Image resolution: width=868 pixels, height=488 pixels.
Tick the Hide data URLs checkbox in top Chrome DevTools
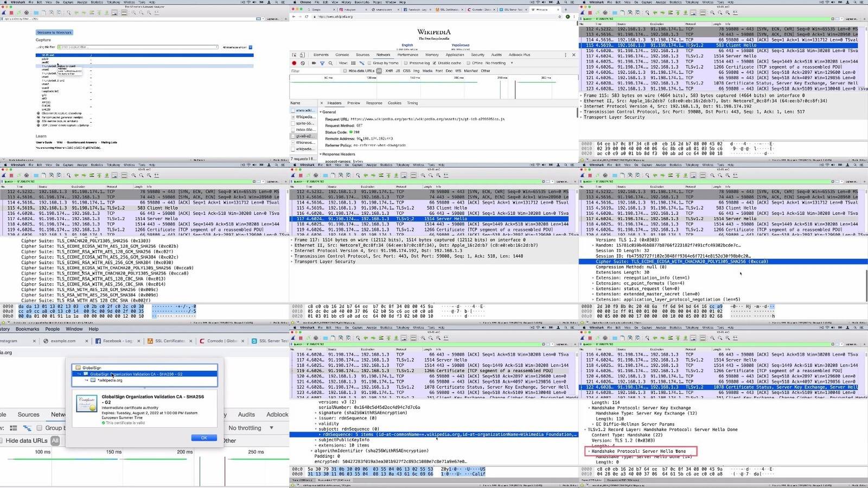pos(346,71)
